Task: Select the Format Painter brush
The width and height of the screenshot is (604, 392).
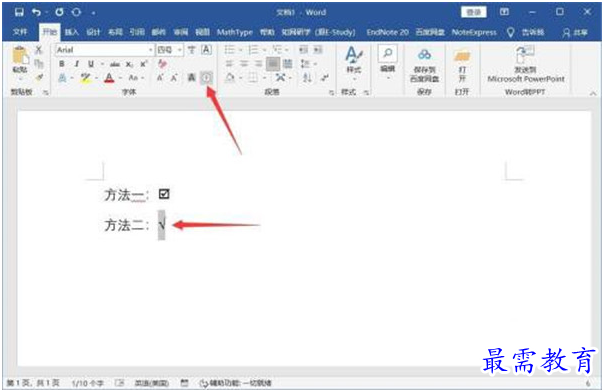Action: (x=39, y=77)
